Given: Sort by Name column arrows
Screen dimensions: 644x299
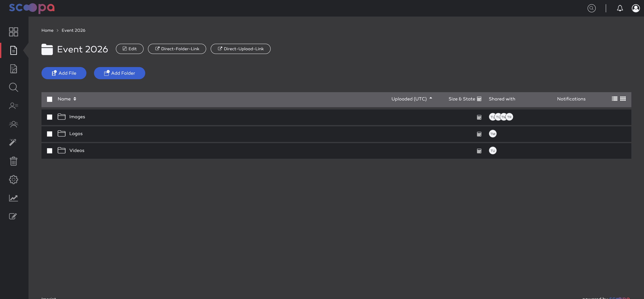Looking at the screenshot, I should click(75, 99).
